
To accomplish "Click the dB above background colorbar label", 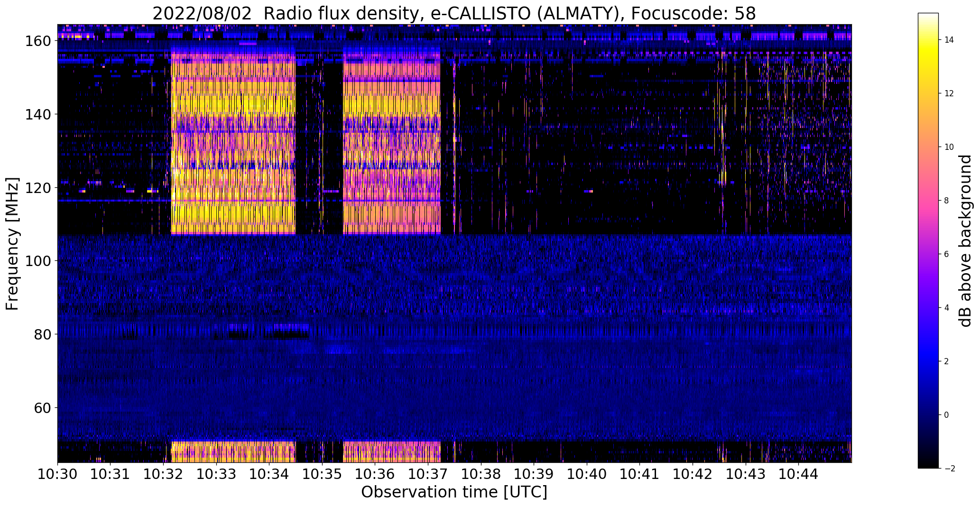I will click(x=965, y=241).
